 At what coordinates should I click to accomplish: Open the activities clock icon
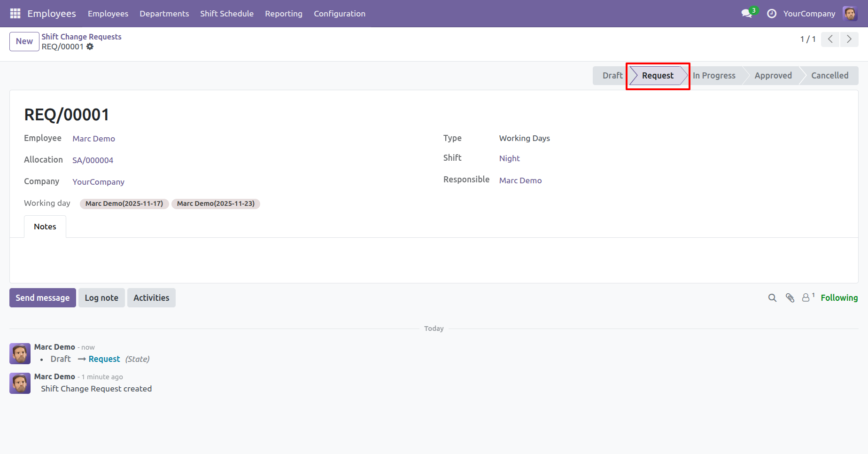[772, 14]
